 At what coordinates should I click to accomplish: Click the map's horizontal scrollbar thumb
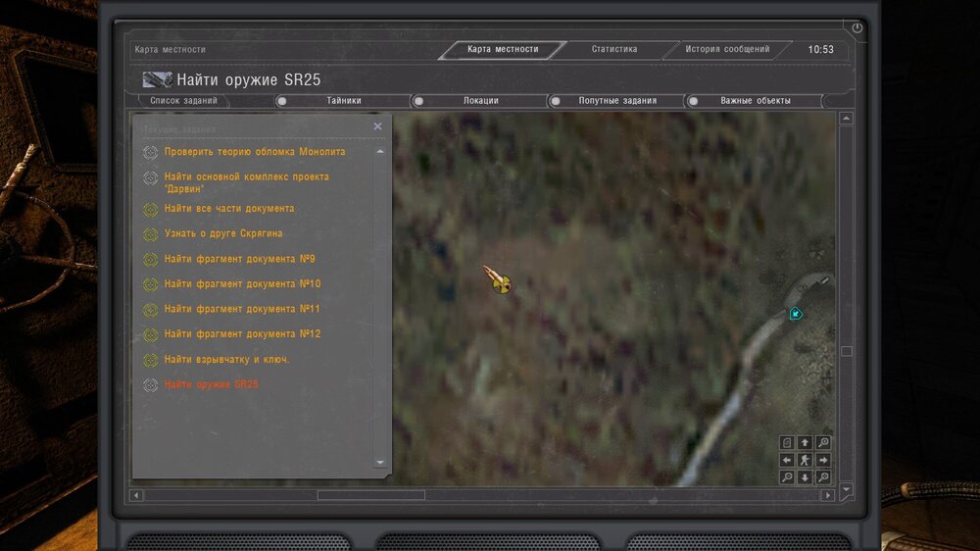pyautogui.click(x=371, y=495)
